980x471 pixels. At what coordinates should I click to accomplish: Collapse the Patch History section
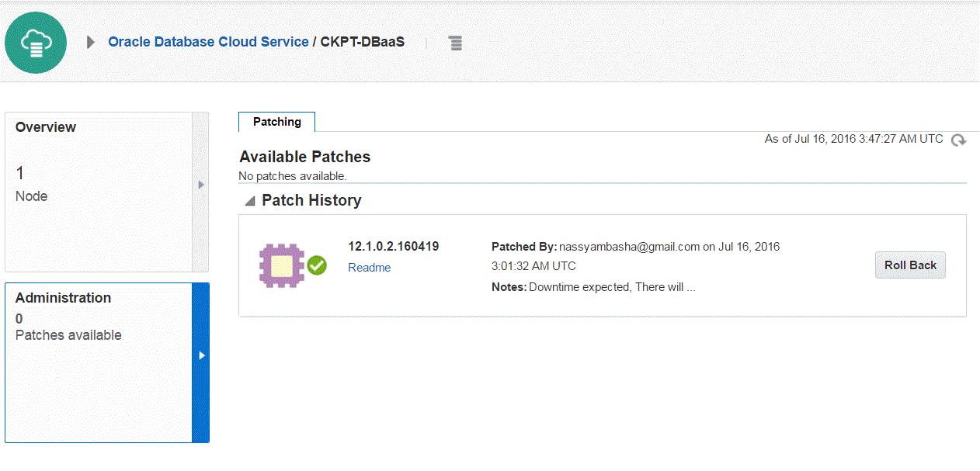coord(249,201)
